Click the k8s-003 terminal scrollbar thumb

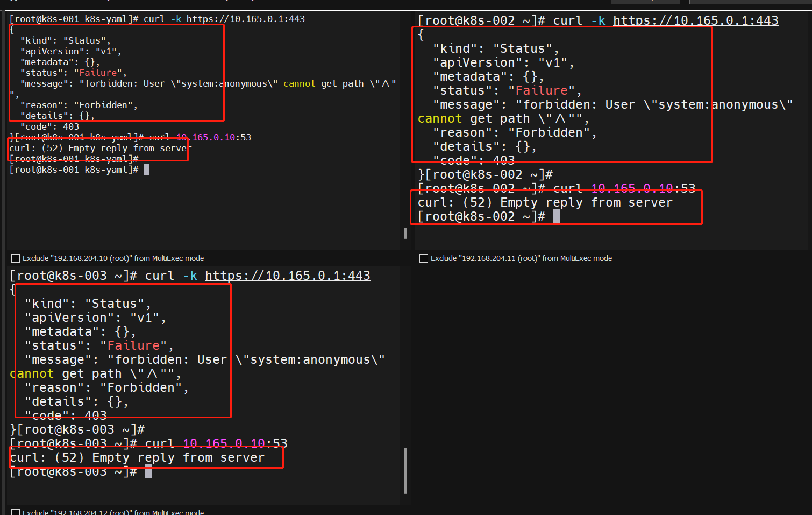[x=405, y=471]
